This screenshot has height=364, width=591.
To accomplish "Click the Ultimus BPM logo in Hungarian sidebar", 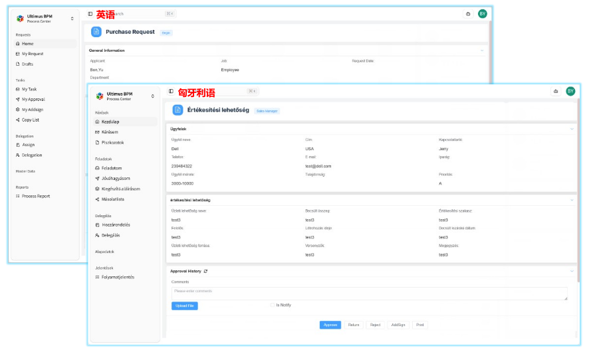I will [100, 96].
